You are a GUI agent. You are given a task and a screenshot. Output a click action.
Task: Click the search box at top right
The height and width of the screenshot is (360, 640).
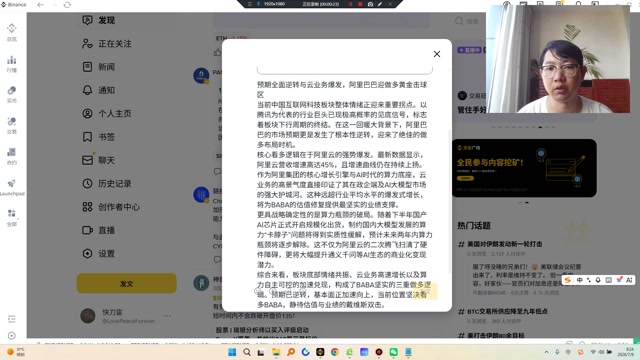pyautogui.click(x=469, y=21)
